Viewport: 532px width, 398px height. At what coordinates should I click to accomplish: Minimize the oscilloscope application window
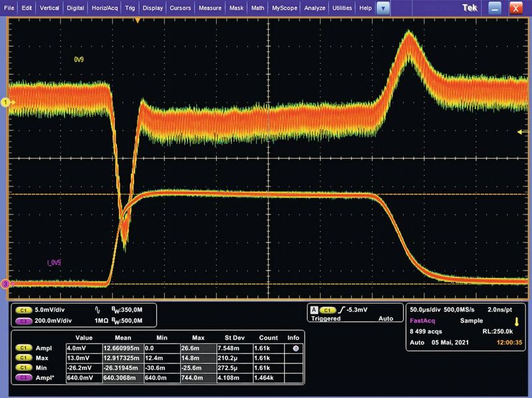click(x=495, y=9)
